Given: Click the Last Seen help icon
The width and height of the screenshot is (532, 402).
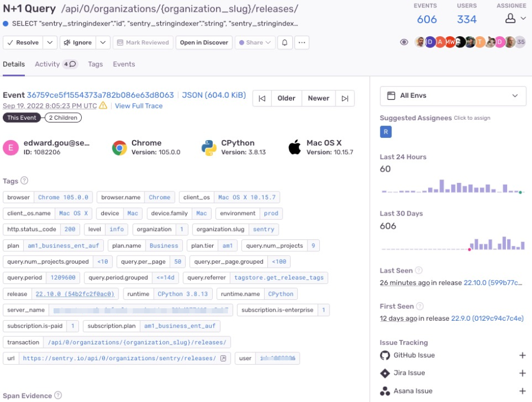Looking at the screenshot, I should (419, 270).
